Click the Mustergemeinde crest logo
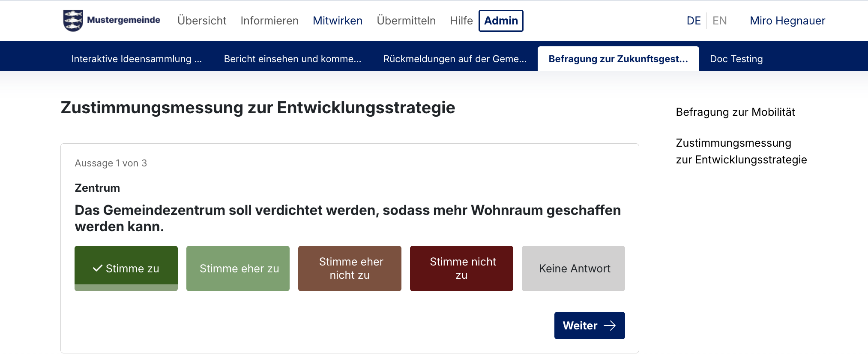Image resolution: width=868 pixels, height=362 pixels. (73, 21)
